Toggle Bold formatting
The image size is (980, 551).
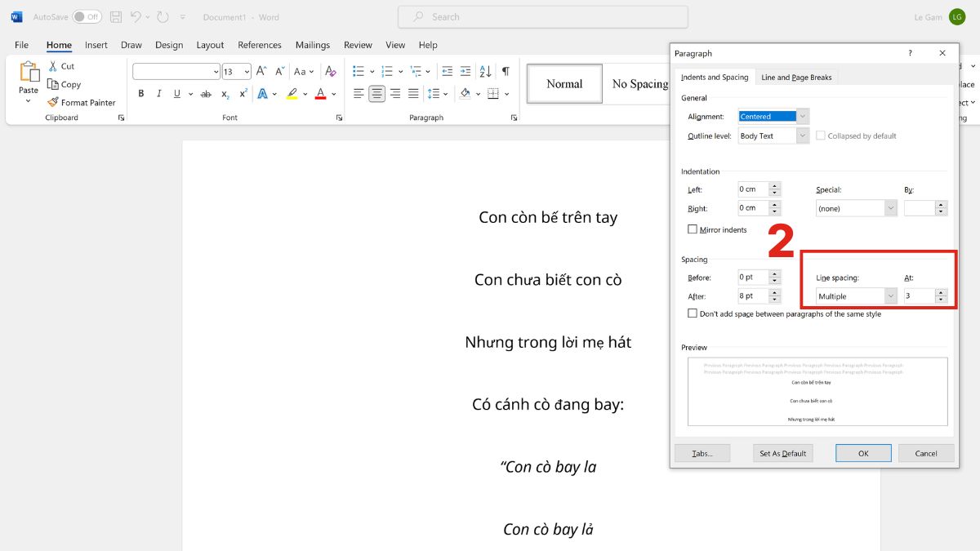[x=141, y=94]
